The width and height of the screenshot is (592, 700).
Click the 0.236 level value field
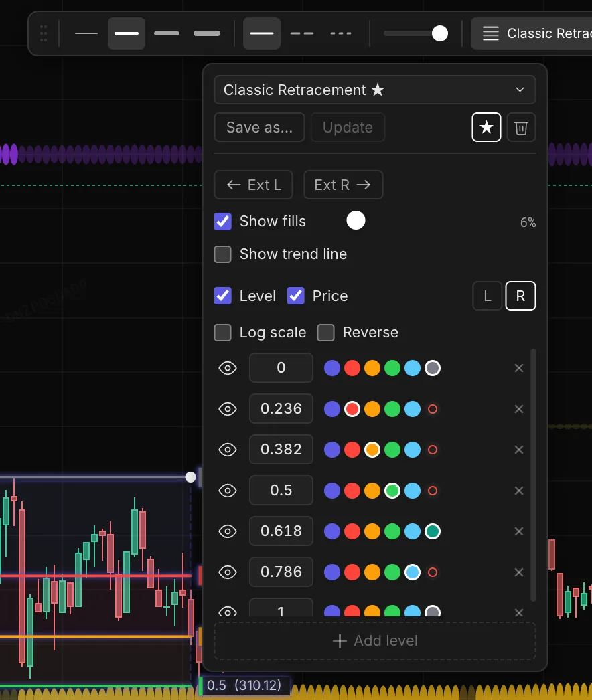point(281,408)
